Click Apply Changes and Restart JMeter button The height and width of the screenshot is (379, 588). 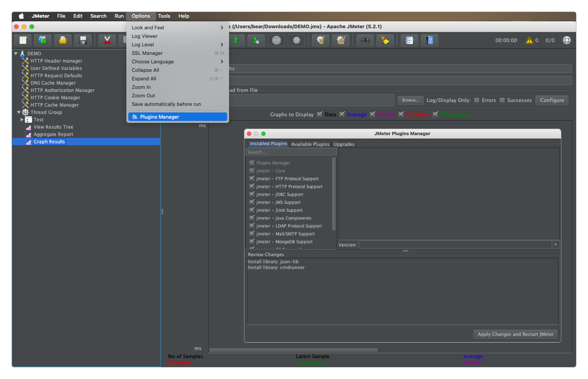pyautogui.click(x=515, y=334)
